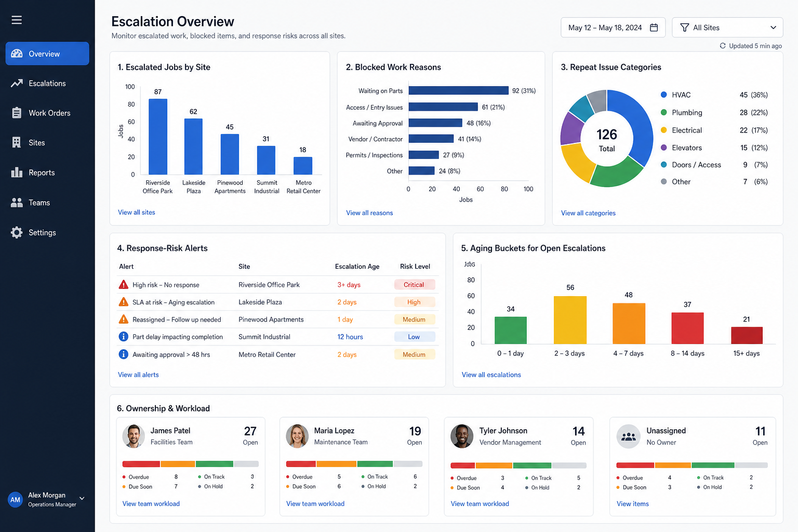Open Reports in the sidebar
This screenshot has height=532, width=798.
click(47, 172)
